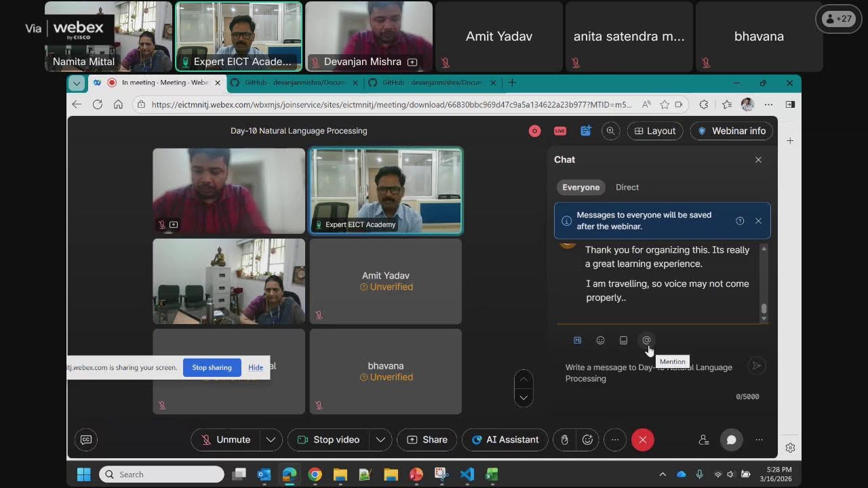This screenshot has height=488, width=868.
Task: Stop video camera
Action: [329, 440]
